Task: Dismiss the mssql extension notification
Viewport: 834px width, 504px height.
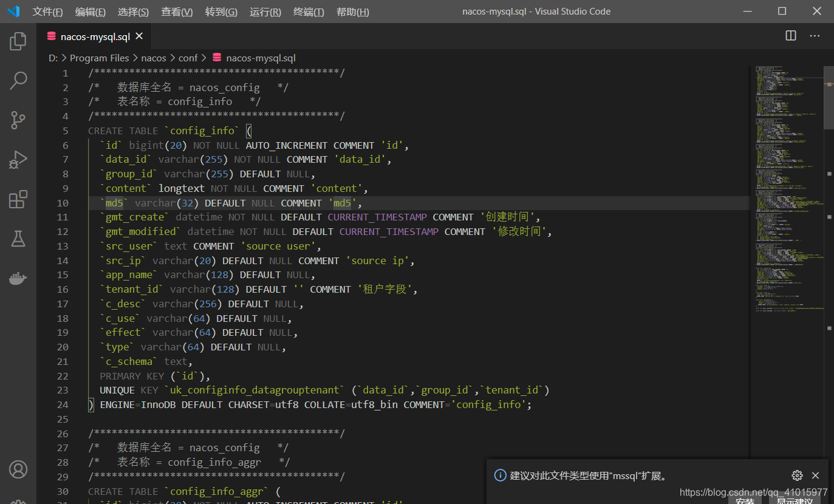Action: click(816, 475)
